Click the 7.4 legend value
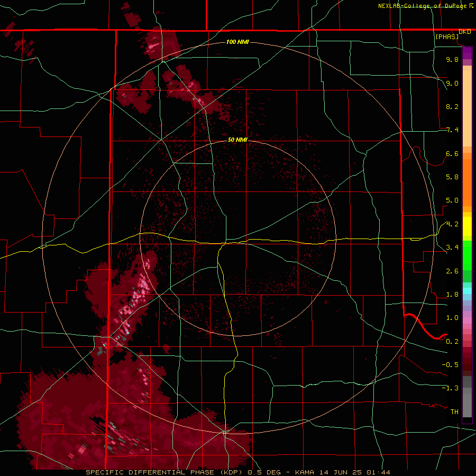The image size is (476, 476). (452, 130)
